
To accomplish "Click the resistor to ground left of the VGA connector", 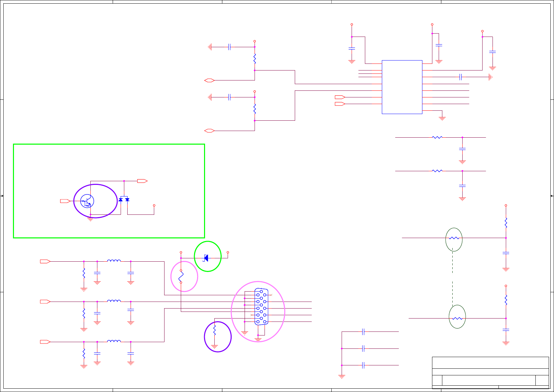I will click(214, 330).
